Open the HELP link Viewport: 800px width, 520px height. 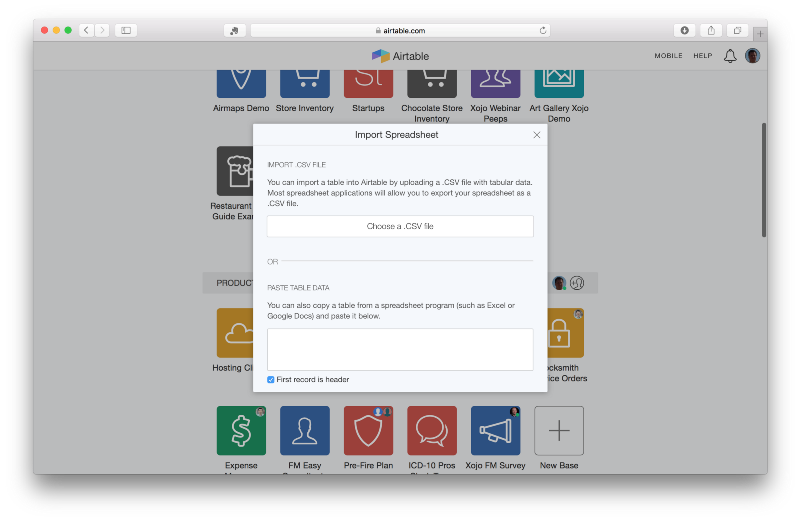point(703,56)
